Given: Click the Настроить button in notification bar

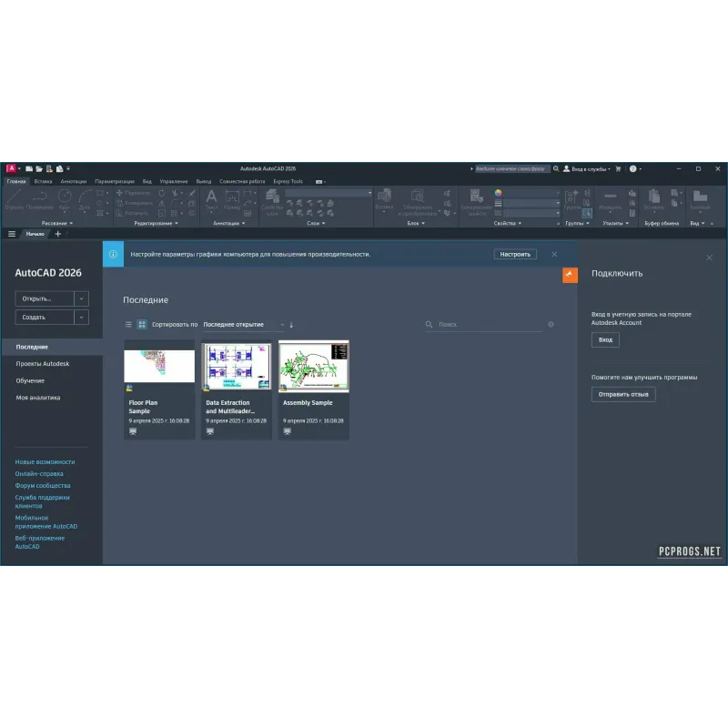Looking at the screenshot, I should 514,254.
